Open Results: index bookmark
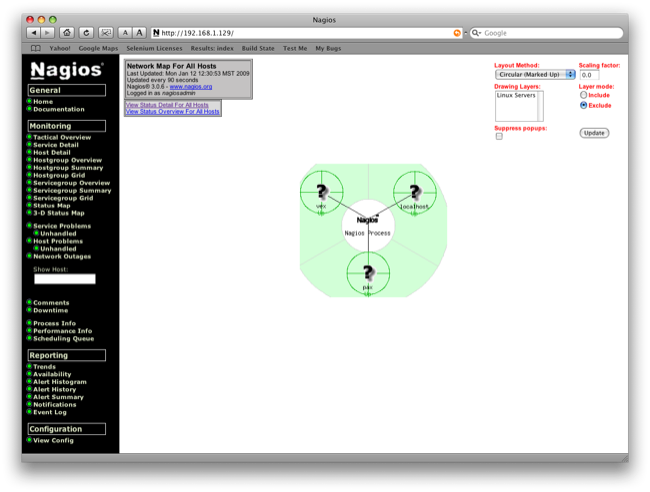Screen dimensions: 650x492 pyautogui.click(x=212, y=48)
